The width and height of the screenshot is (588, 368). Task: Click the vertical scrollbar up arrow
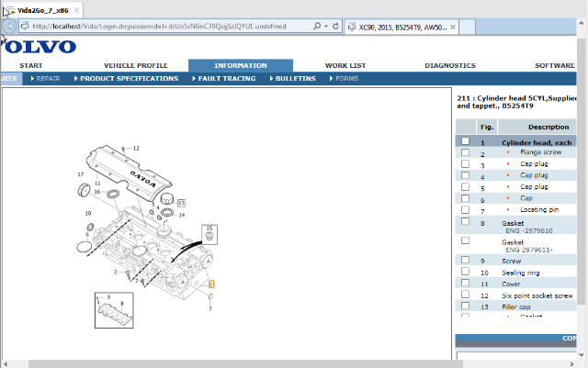[582, 23]
